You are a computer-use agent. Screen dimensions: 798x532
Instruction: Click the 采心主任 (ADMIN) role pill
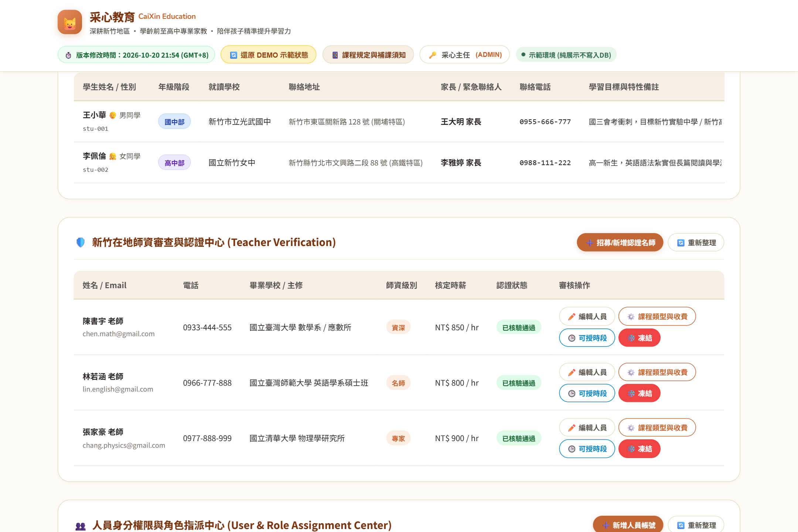click(465, 55)
